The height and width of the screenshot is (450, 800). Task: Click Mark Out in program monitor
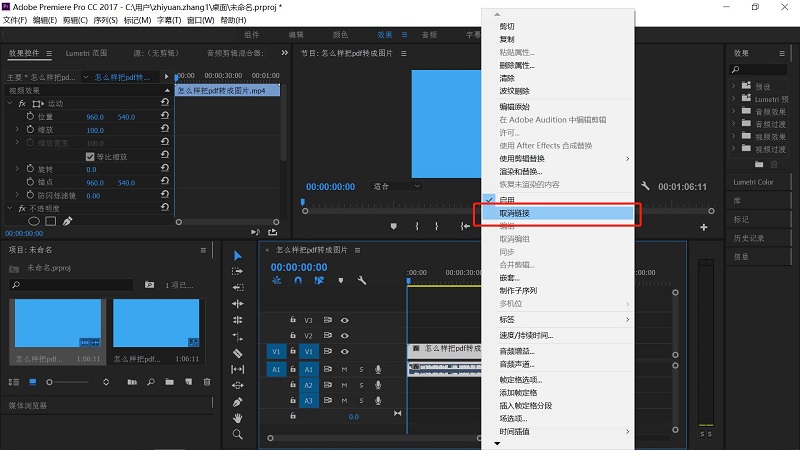pyautogui.click(x=436, y=226)
